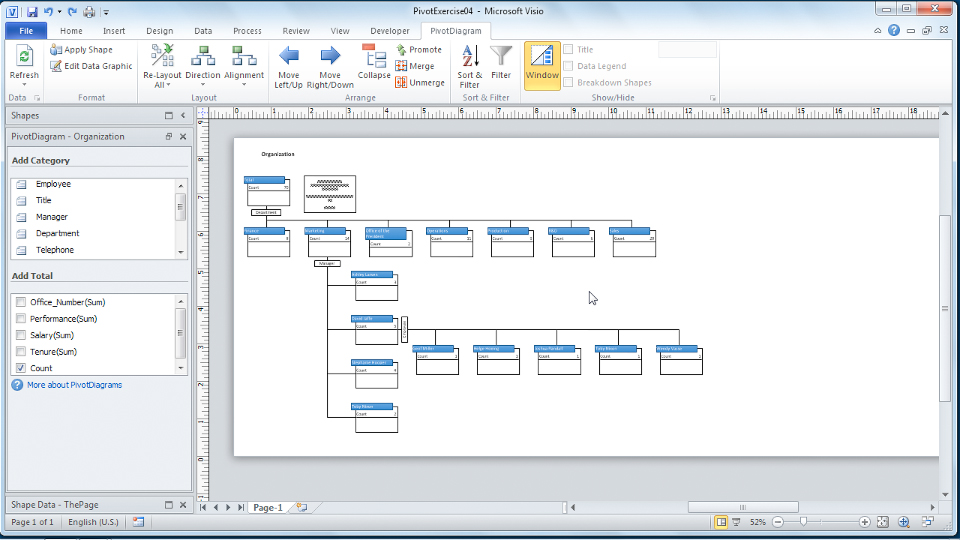
Task: Click the Save icon in quick access toolbar
Action: (x=32, y=12)
